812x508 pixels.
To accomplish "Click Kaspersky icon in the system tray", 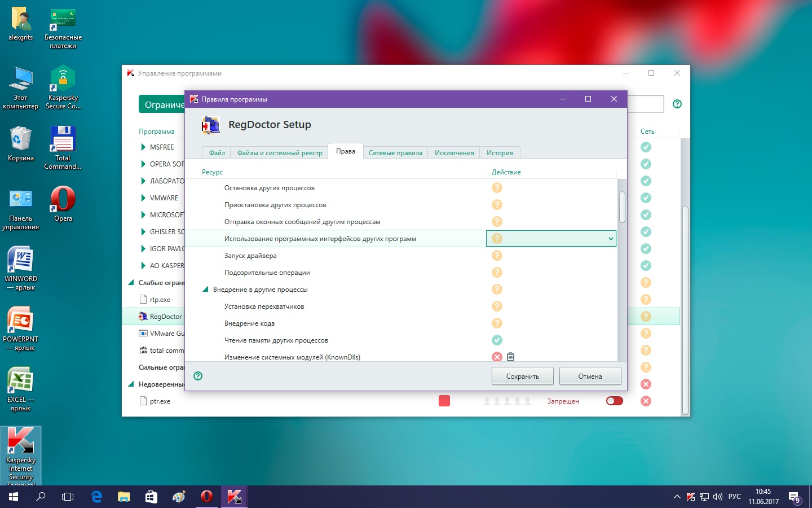I will point(691,497).
